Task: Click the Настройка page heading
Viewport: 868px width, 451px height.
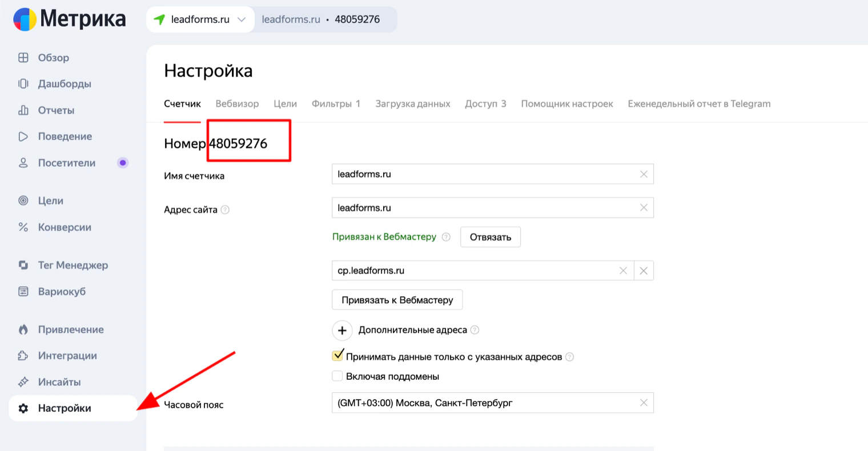Action: (208, 71)
